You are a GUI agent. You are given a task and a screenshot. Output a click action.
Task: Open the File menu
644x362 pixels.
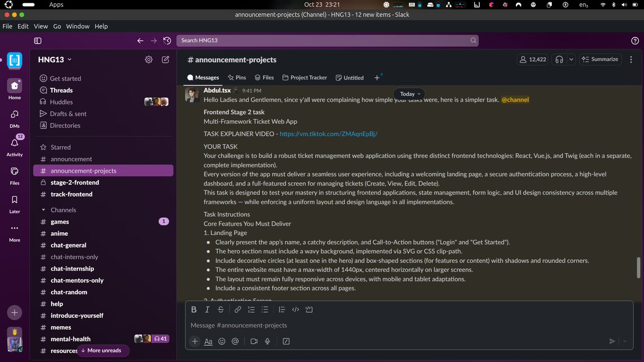(8, 26)
